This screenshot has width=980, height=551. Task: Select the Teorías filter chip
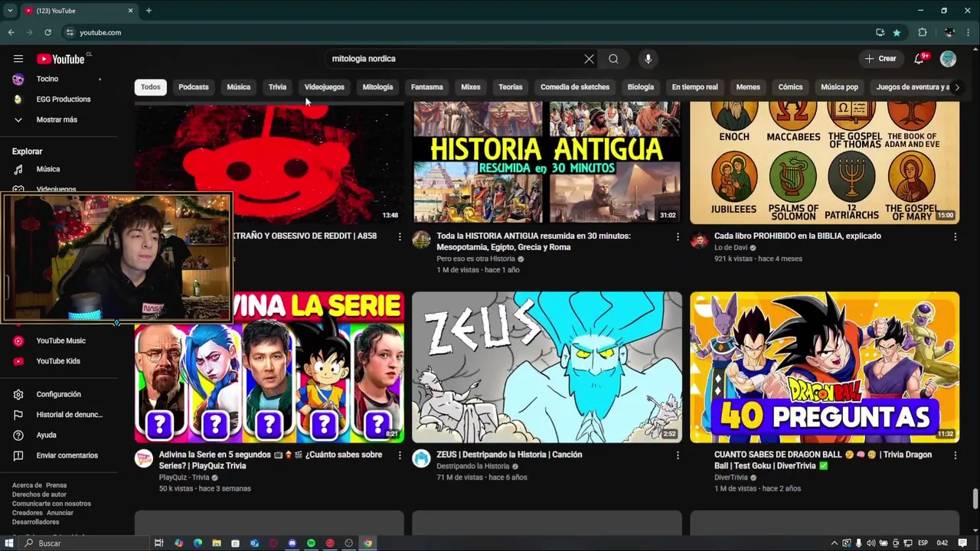(x=511, y=87)
